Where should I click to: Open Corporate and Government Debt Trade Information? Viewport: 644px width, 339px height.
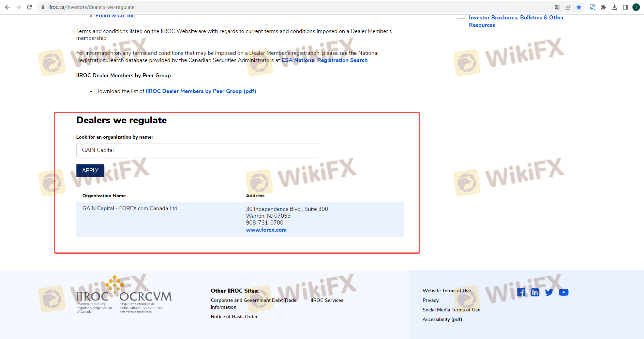point(254,304)
